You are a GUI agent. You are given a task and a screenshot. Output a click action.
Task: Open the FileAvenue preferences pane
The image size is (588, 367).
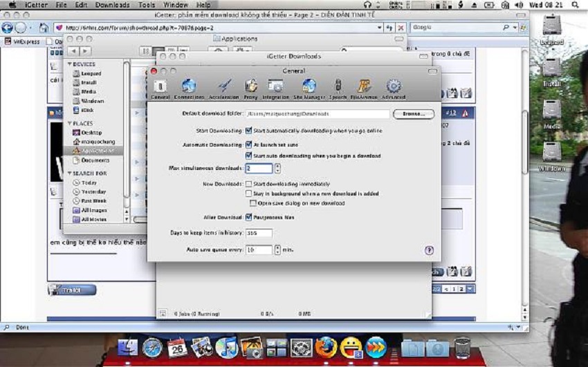point(364,89)
